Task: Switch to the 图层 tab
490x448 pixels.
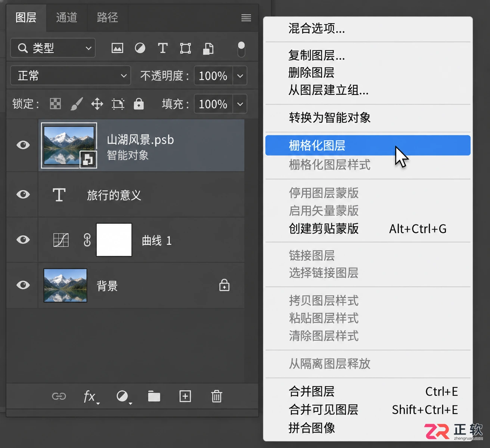Action: click(x=26, y=18)
